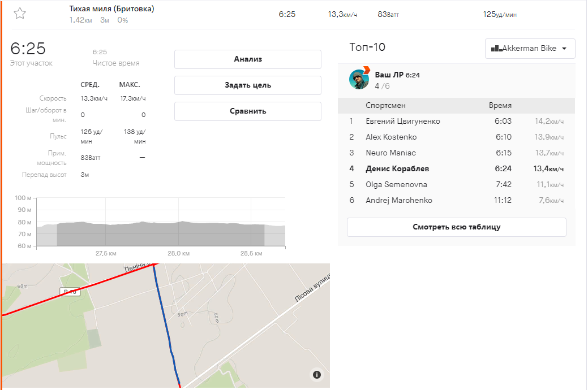The width and height of the screenshot is (588, 390).
Task: Click Andrej Marchenko in the top list
Action: pyautogui.click(x=398, y=201)
